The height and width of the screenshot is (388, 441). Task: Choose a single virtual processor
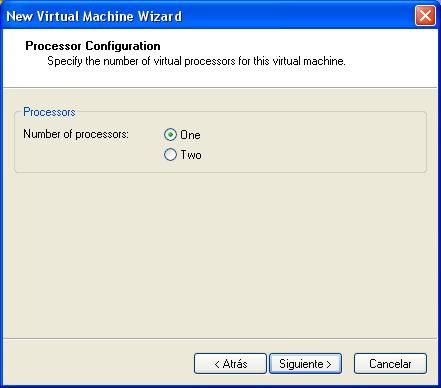(170, 135)
